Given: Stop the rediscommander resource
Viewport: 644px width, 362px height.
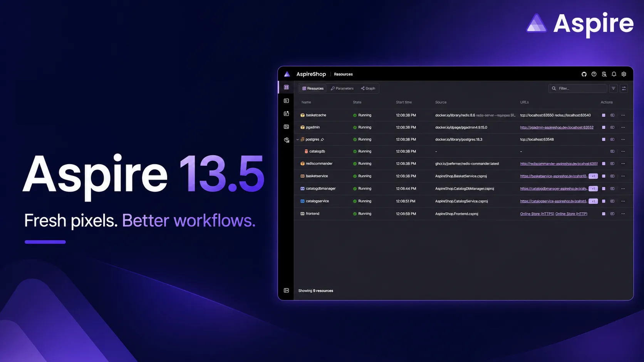Looking at the screenshot, I should [604, 163].
